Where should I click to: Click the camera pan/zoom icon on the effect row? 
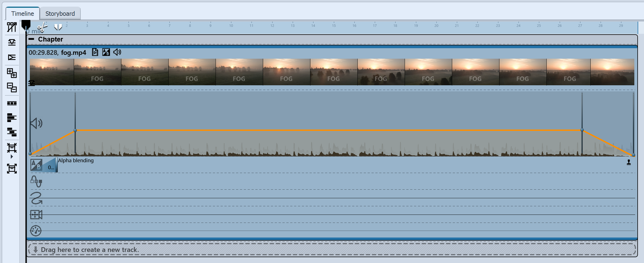(x=36, y=214)
